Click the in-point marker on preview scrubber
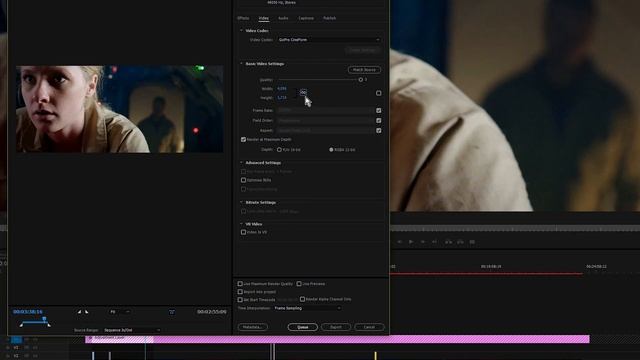Viewport: 640px width, 360px height. pyautogui.click(x=21, y=325)
